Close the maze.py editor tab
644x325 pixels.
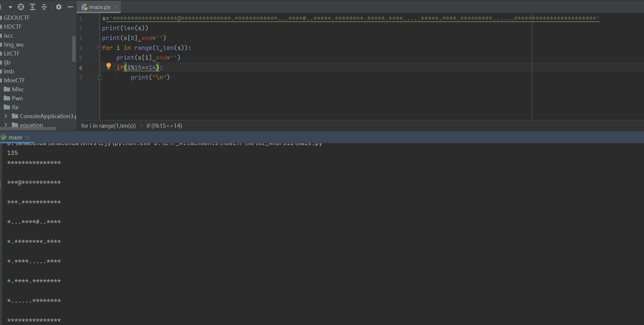tap(116, 7)
